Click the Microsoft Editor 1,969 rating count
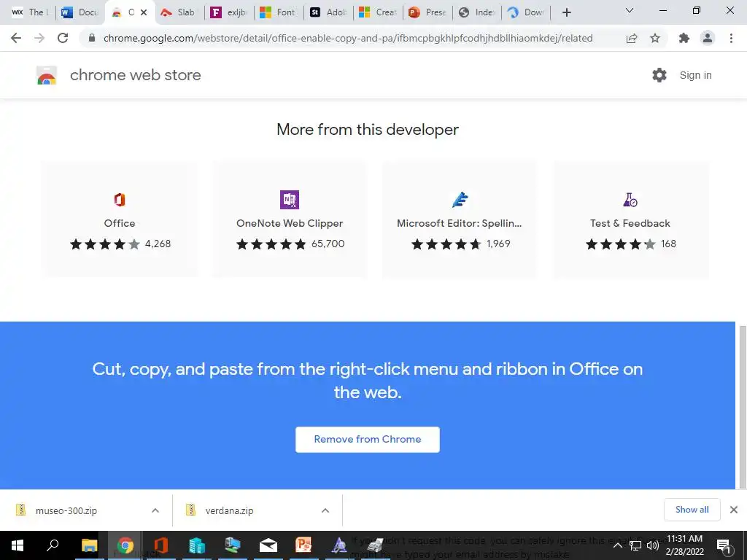The width and height of the screenshot is (747, 560). (498, 244)
